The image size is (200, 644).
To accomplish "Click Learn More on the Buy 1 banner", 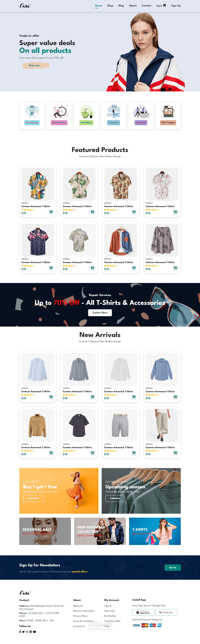I will coord(33,498).
